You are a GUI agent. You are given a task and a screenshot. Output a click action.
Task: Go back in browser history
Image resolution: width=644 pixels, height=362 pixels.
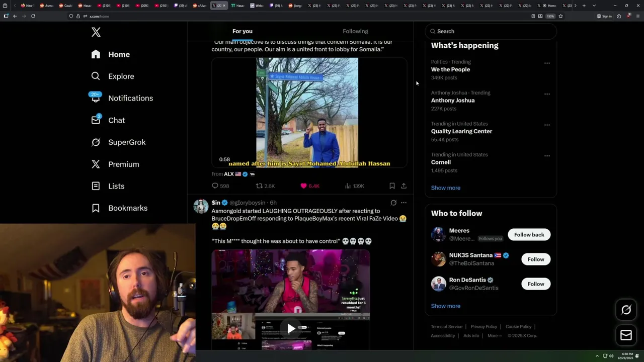point(15,16)
